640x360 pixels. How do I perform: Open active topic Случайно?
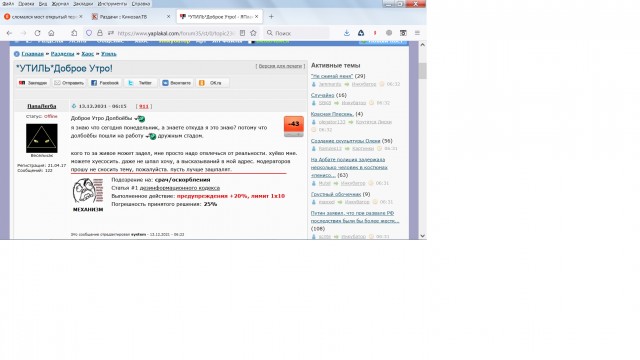(322, 95)
